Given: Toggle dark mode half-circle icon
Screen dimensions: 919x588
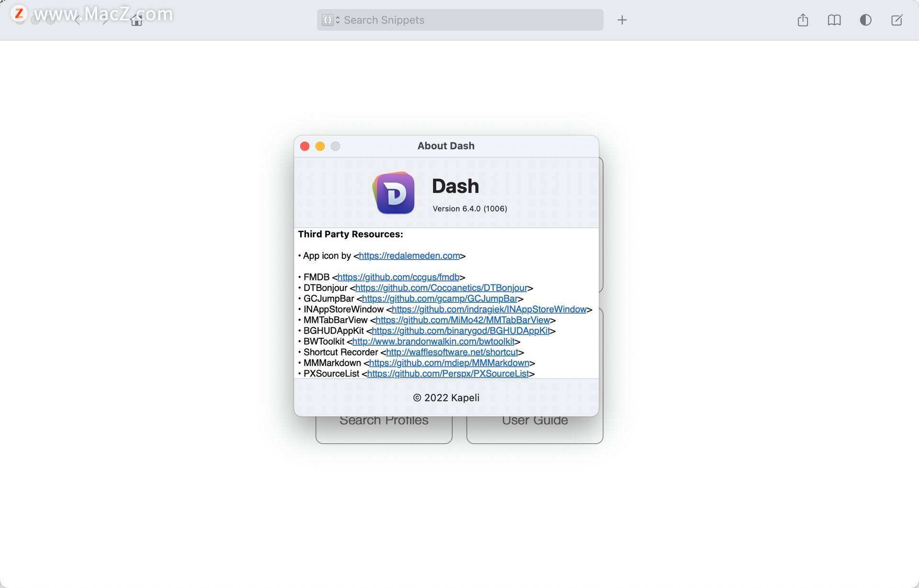Looking at the screenshot, I should pos(865,20).
